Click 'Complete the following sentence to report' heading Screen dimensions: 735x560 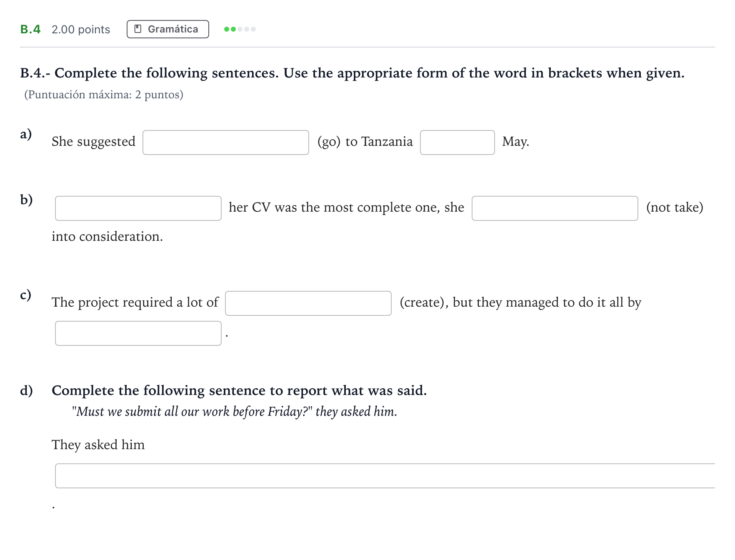point(239,391)
